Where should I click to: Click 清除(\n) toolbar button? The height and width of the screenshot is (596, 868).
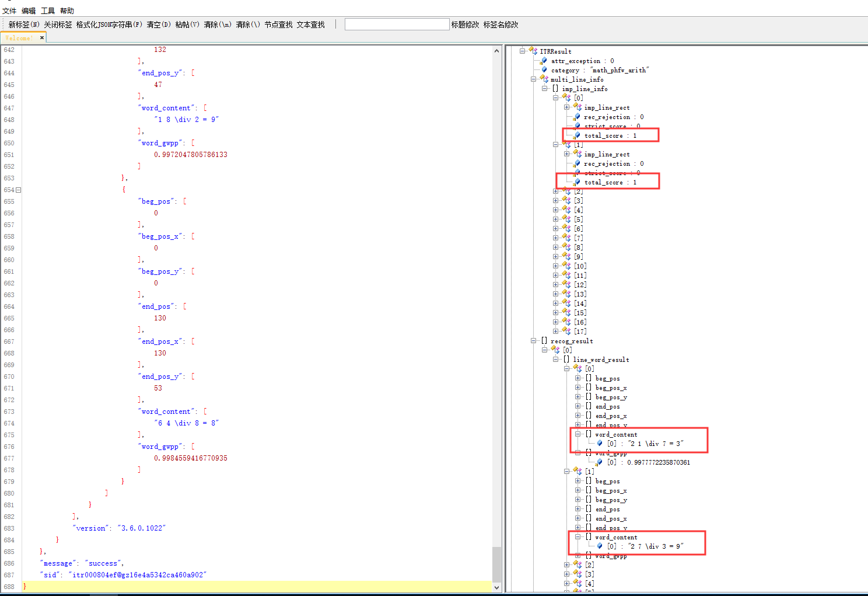(218, 25)
